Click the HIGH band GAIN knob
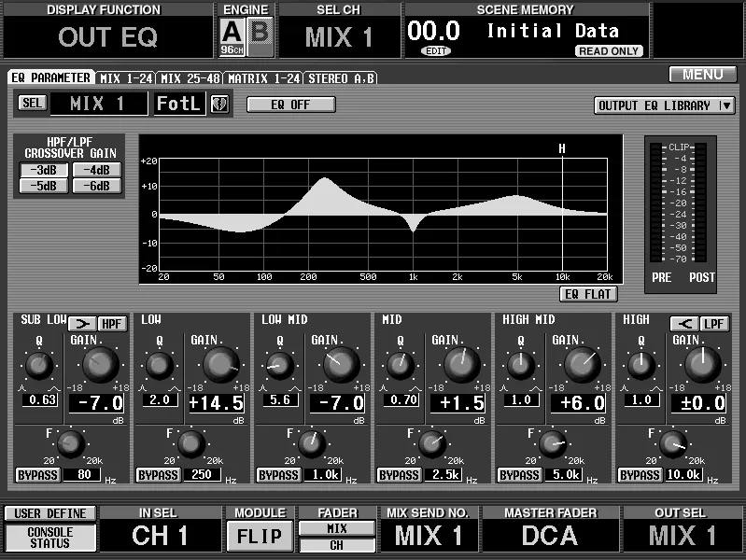The width and height of the screenshot is (746, 560). [702, 364]
